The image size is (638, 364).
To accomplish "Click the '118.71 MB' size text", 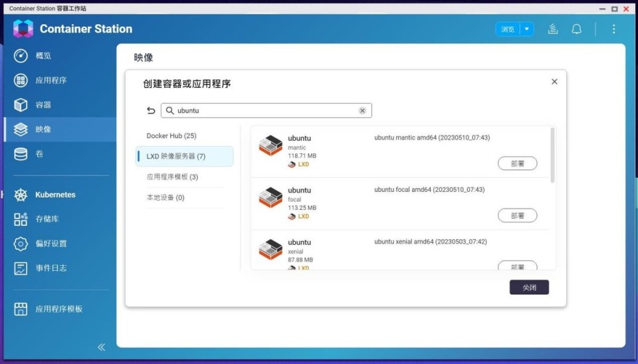I will click(x=302, y=156).
